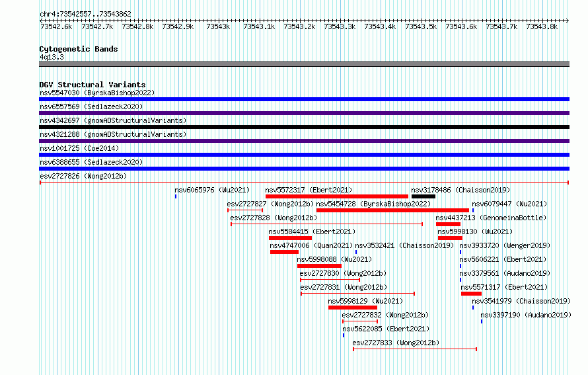Click nsv3933720 (Wenger2019) label

505,245
